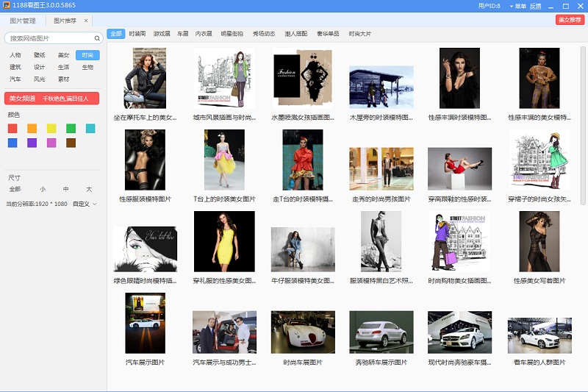Select the 时装周 category tab
588x392 pixels.
(137, 34)
